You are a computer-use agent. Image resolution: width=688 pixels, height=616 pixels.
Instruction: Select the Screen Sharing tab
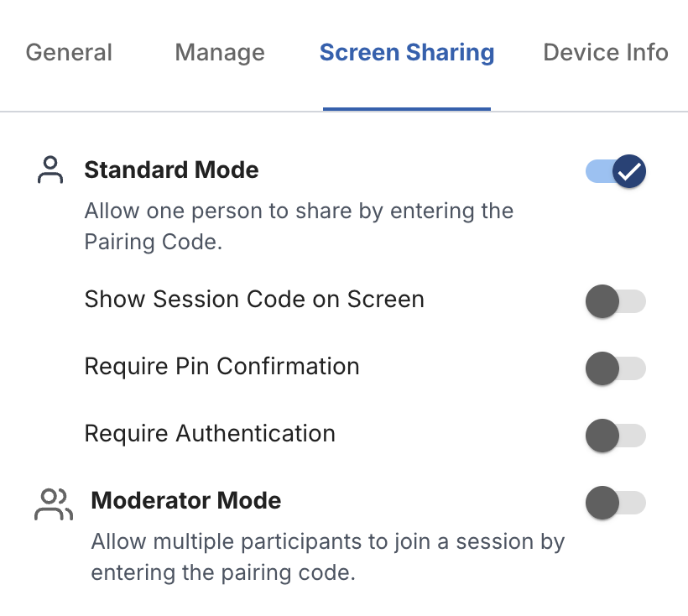[x=407, y=53]
